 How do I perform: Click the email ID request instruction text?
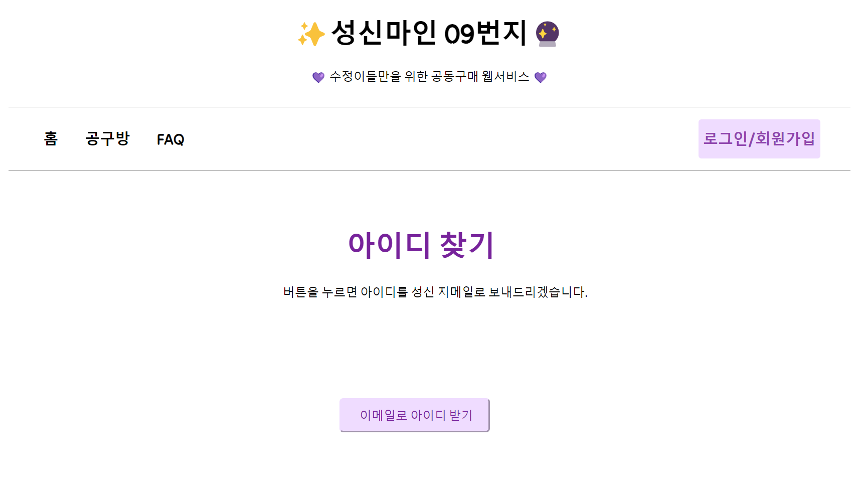435,291
